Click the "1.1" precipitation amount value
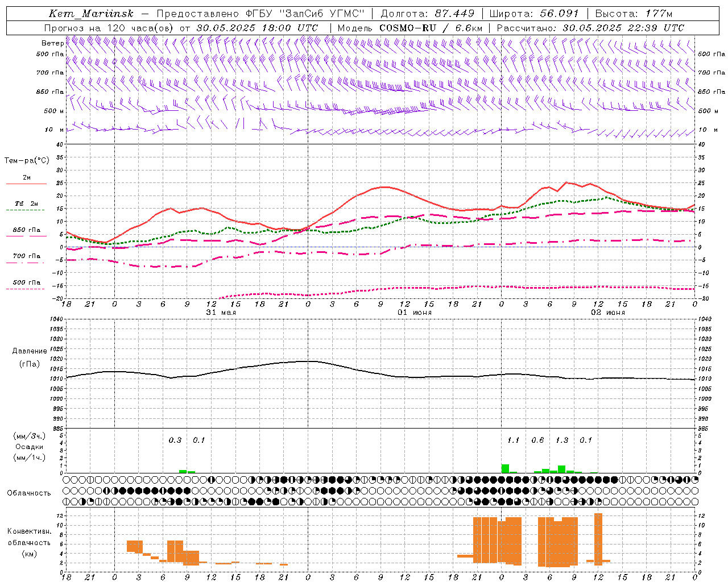This screenshot has height=582, width=728. [513, 440]
